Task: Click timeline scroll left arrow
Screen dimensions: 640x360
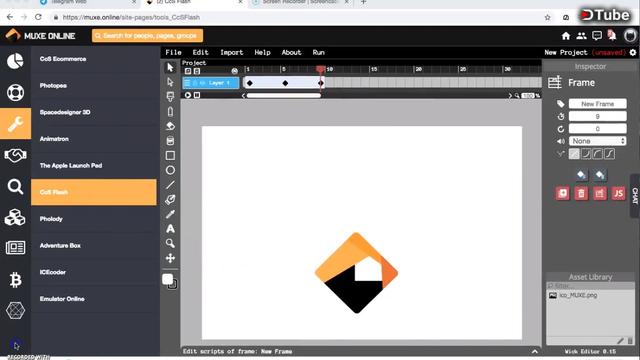Action: pos(244,96)
